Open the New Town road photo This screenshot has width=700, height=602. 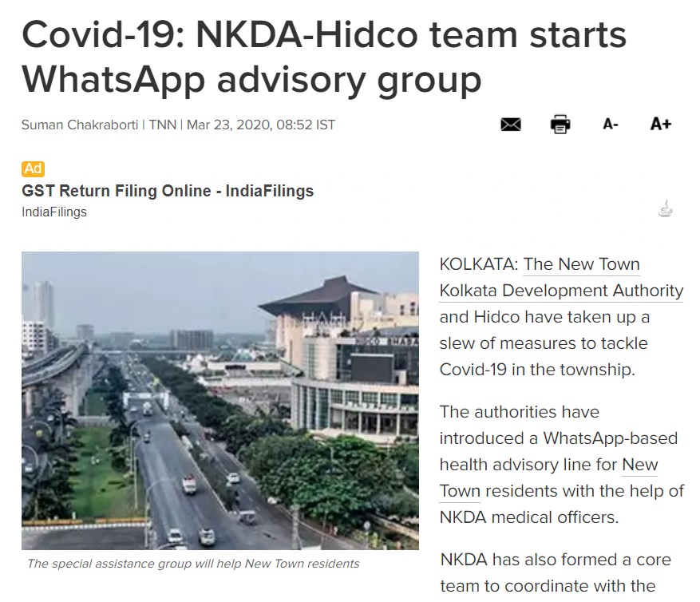(219, 400)
